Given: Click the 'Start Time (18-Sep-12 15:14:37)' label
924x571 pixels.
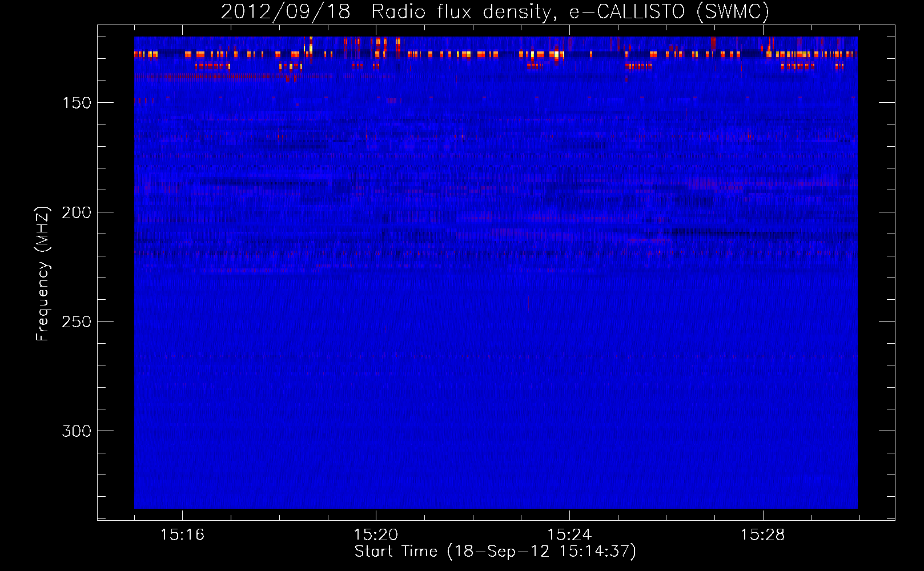Looking at the screenshot, I should click(495, 552).
